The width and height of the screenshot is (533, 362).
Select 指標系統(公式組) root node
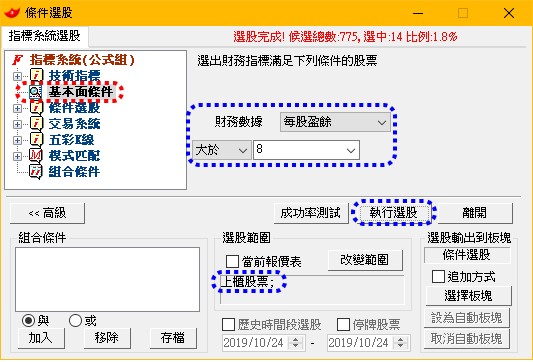point(82,60)
